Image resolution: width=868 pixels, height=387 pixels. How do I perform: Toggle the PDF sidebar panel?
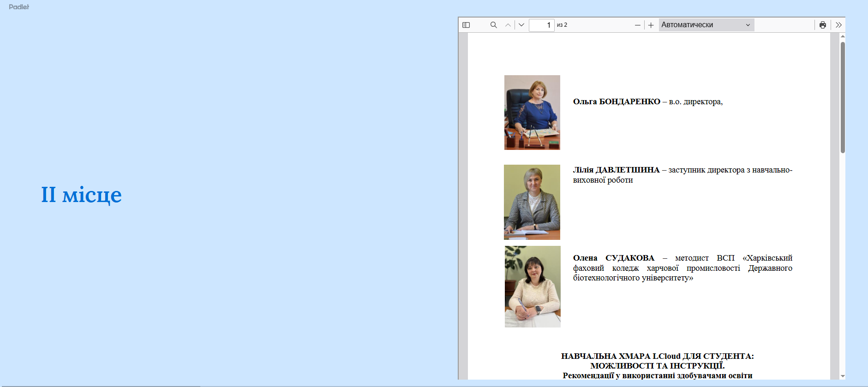coord(466,25)
